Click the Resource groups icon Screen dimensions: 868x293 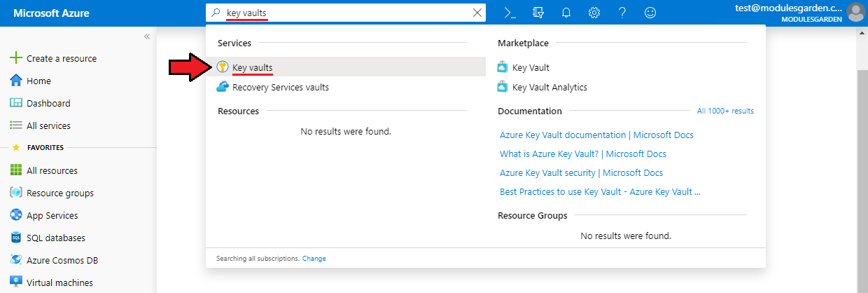(16, 193)
